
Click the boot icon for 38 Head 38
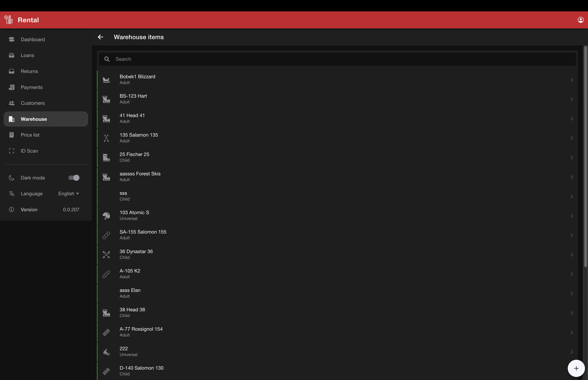pos(106,313)
